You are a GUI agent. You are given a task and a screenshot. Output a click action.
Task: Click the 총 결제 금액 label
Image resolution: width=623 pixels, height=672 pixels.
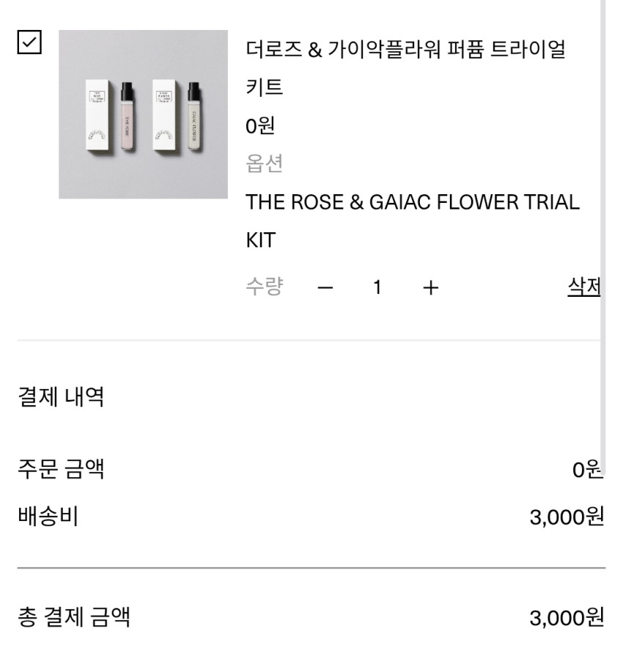pyautogui.click(x=74, y=617)
